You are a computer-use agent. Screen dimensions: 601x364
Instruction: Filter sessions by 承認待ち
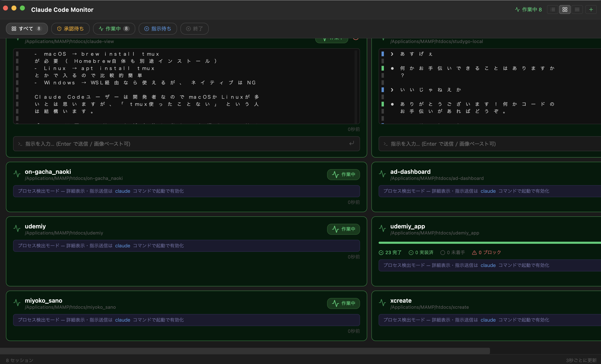[70, 28]
